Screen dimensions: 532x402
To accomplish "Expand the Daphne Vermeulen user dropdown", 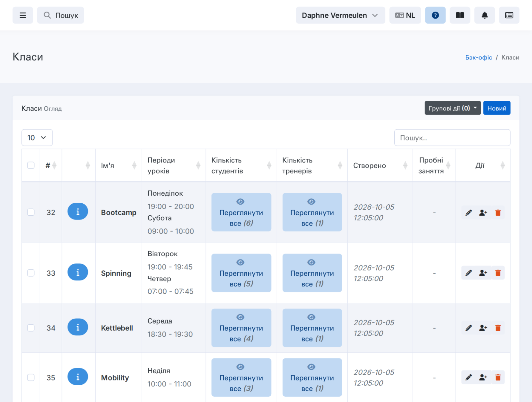I will 340,15.
